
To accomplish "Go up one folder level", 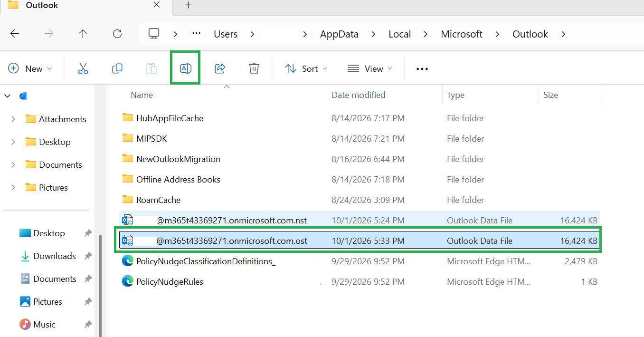I will 83,34.
